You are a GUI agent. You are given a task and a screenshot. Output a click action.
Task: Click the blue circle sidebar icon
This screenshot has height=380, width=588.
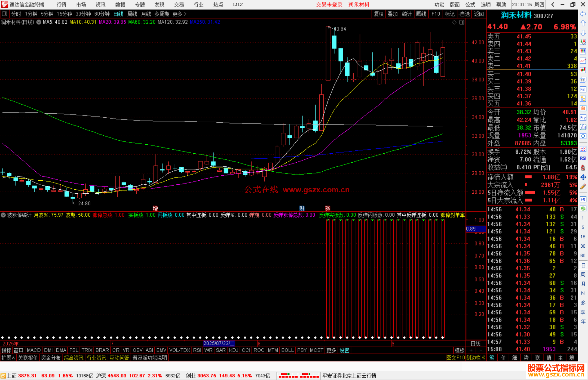(583, 136)
